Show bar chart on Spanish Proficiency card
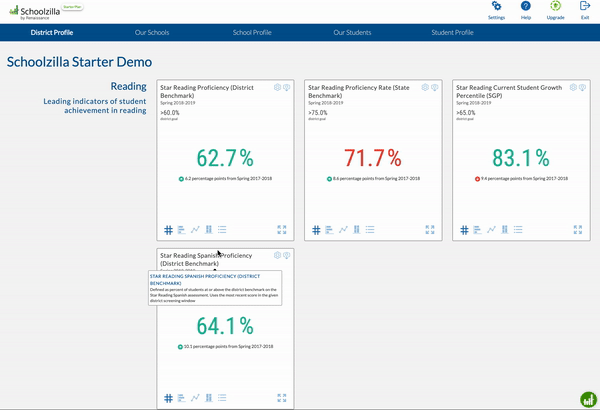 (181, 398)
